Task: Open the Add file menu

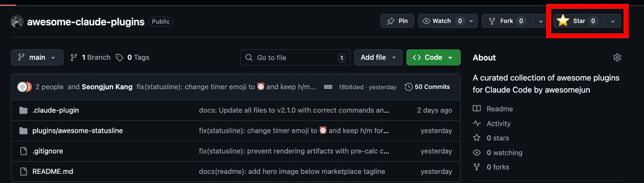Action: [x=378, y=57]
